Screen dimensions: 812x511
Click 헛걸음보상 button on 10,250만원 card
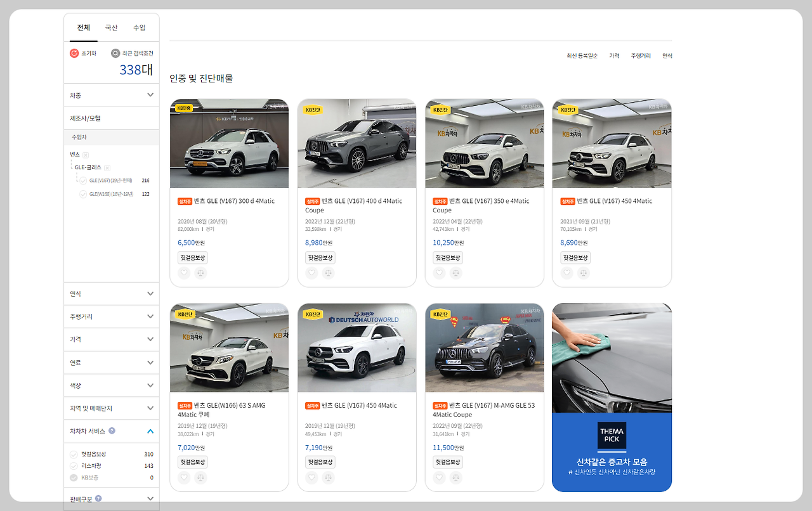click(448, 257)
